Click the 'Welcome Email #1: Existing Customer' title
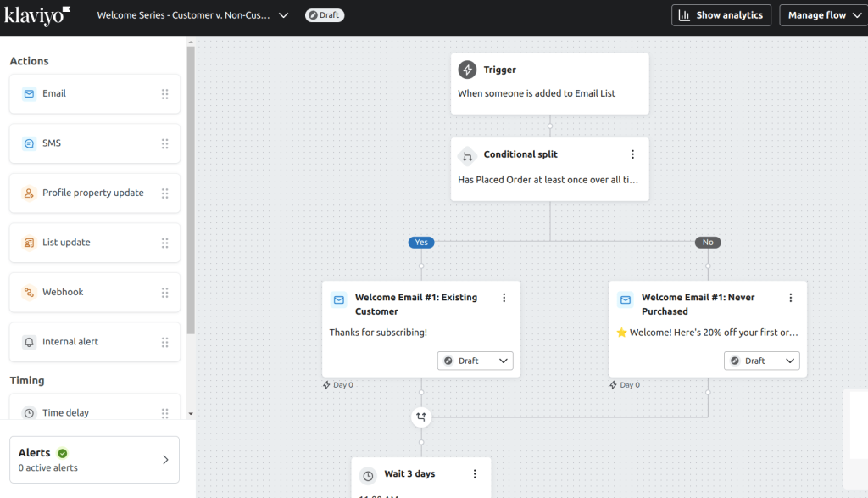This screenshot has height=498, width=868. point(416,304)
